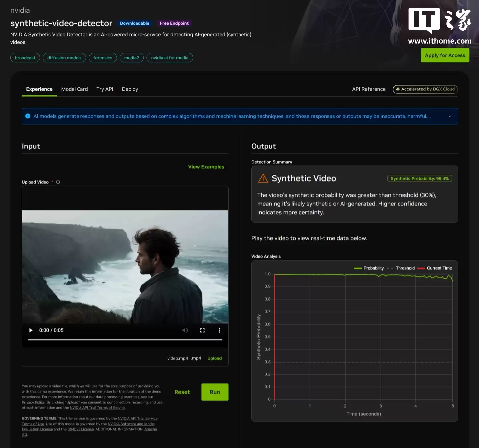
Task: Expand the AI models disclaimer banner
Action: [x=450, y=116]
